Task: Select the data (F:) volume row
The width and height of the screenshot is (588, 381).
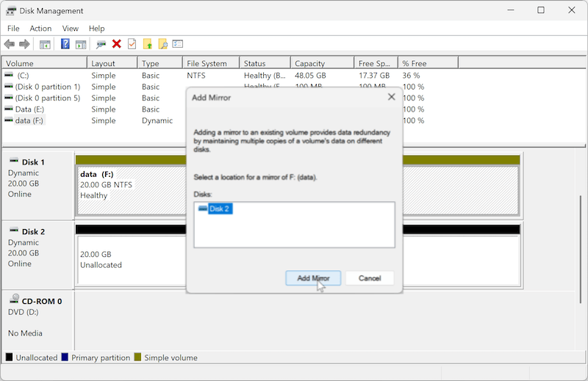Action: tap(29, 120)
